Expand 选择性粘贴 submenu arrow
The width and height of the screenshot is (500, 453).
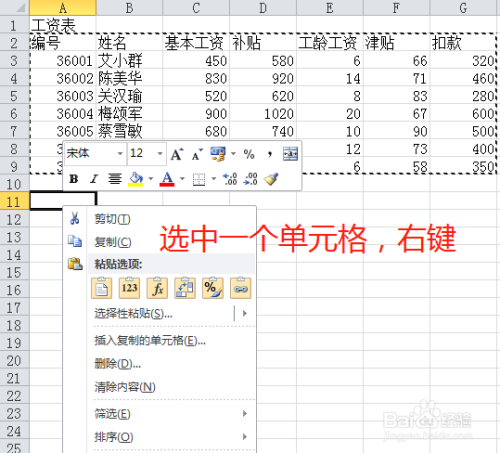[x=245, y=313]
